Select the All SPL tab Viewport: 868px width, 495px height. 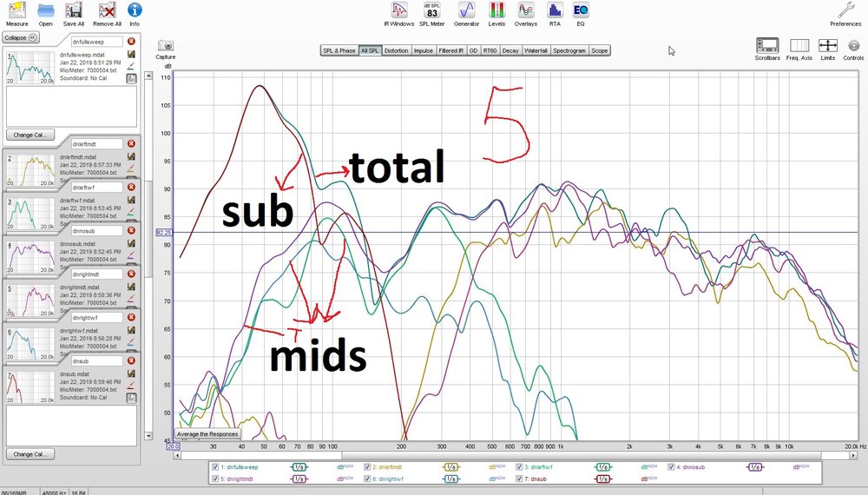click(370, 50)
